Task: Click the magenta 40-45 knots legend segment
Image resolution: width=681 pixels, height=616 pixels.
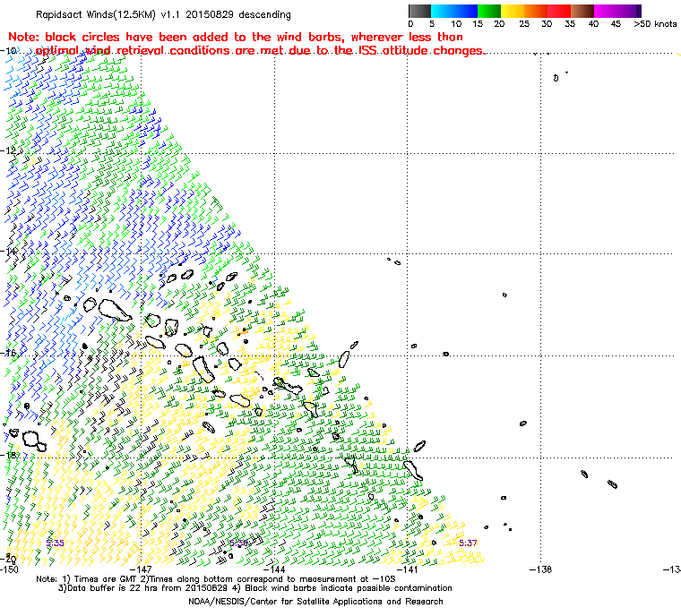Action: point(607,11)
